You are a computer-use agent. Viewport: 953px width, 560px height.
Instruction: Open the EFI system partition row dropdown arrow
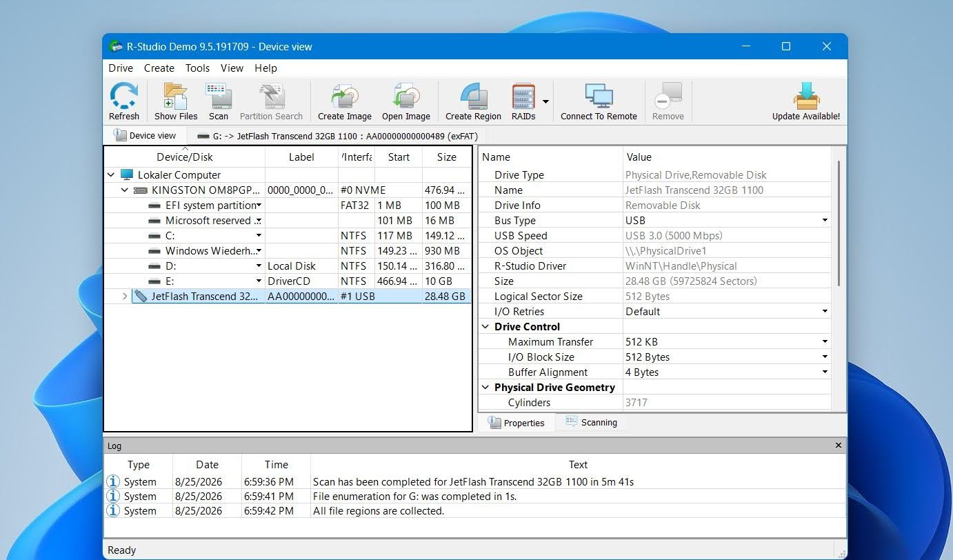pyautogui.click(x=259, y=206)
